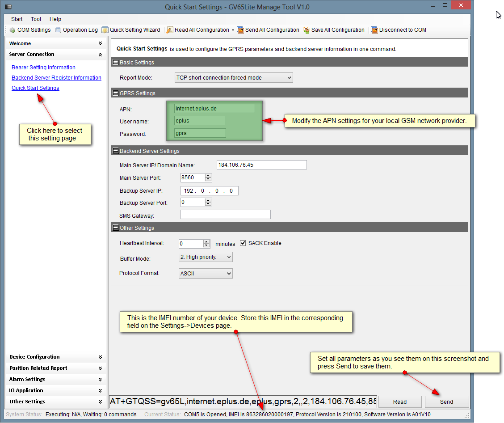Increase Heartbeat Interval value
Screen dimensions: 504x423
tap(206, 242)
